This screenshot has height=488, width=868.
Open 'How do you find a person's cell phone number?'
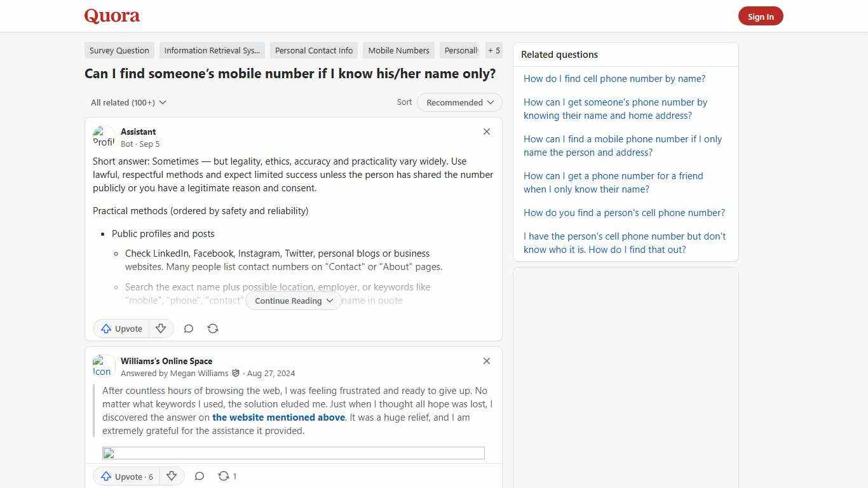coord(624,212)
